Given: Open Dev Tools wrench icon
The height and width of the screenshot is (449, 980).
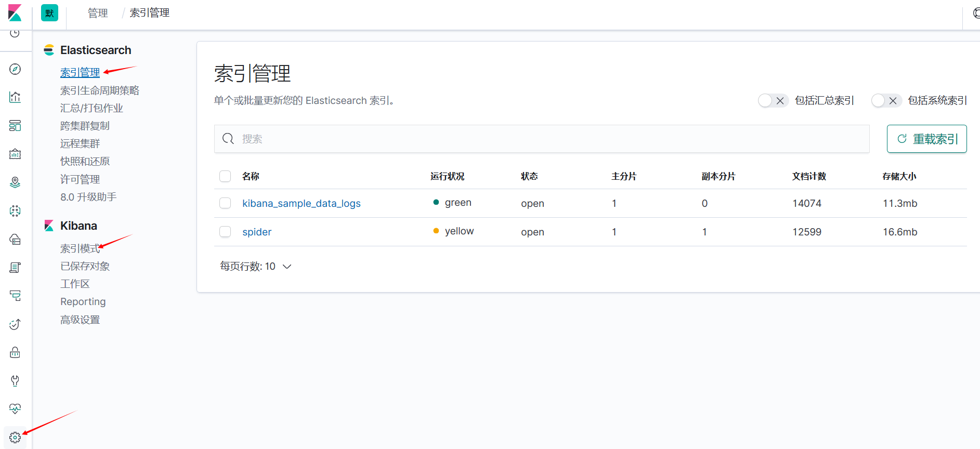Looking at the screenshot, I should [15, 381].
